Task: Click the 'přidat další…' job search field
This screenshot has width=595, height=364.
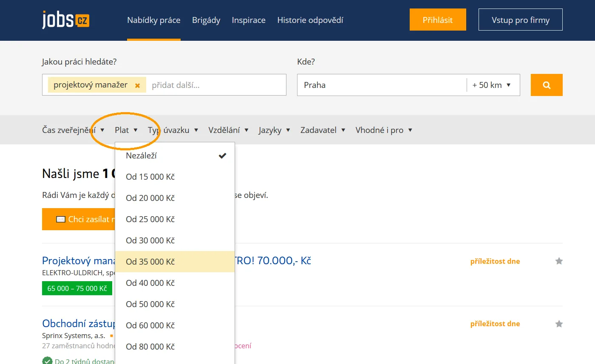Action: [217, 85]
